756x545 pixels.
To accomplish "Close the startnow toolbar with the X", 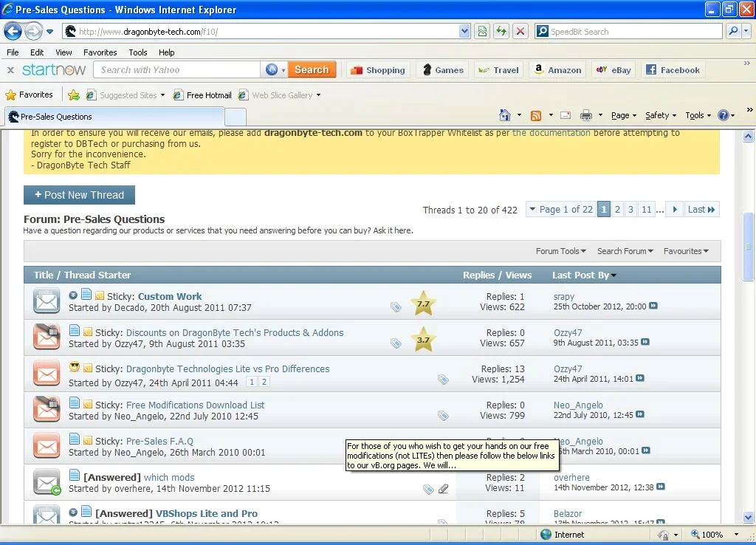I will pyautogui.click(x=10, y=70).
